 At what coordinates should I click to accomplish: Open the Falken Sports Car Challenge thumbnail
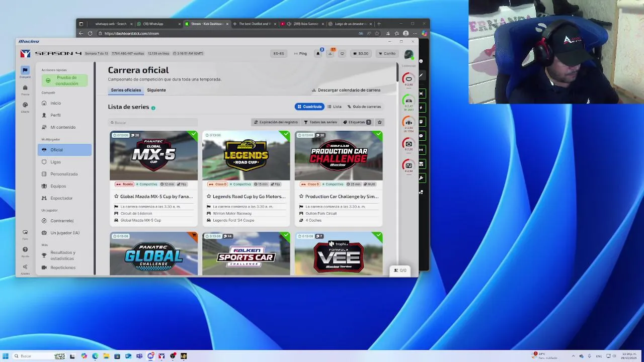pos(246,253)
